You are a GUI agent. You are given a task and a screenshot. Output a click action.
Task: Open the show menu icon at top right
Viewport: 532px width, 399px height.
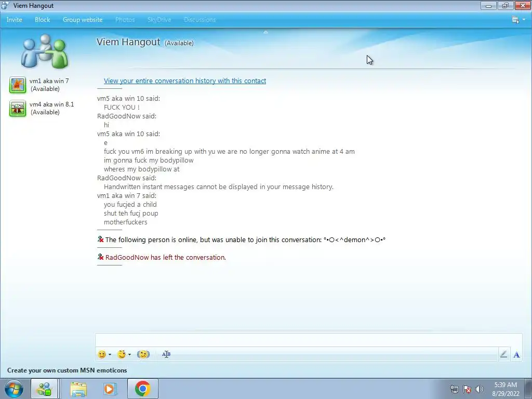click(x=515, y=20)
